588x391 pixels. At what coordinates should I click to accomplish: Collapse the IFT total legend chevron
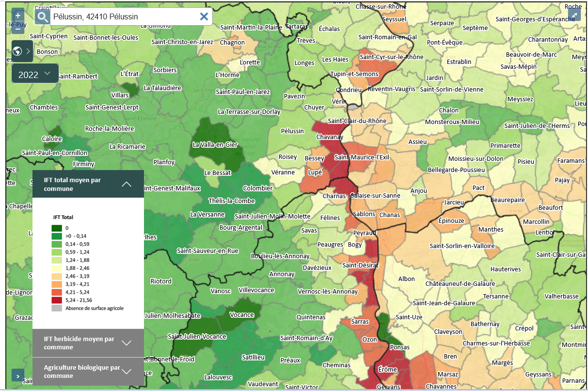[127, 184]
